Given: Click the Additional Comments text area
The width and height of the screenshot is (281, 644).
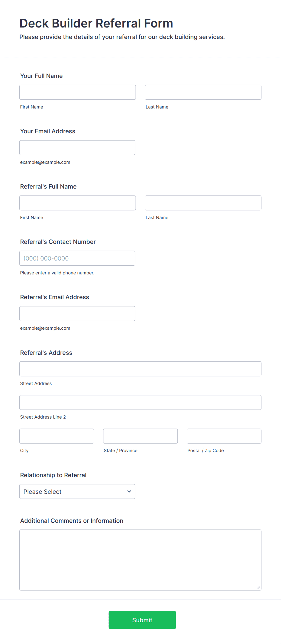Looking at the screenshot, I should click(x=140, y=560).
